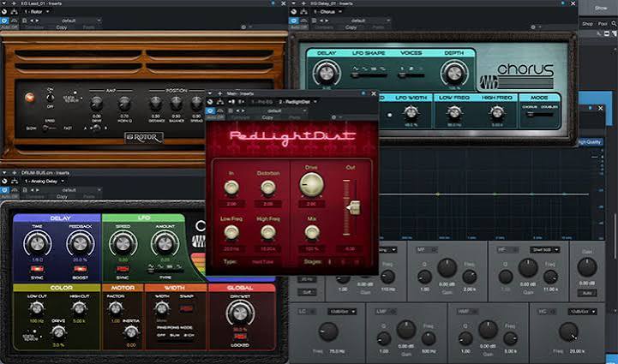This screenshot has width=618, height=364.
Task: Click the Analog Delay LFO Type selector
Action: pyautogui.click(x=165, y=269)
